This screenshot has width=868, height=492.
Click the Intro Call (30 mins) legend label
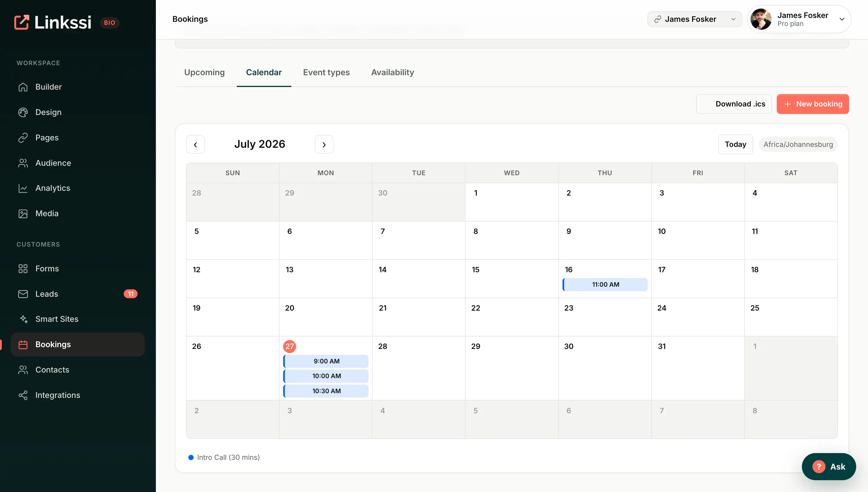pos(228,457)
